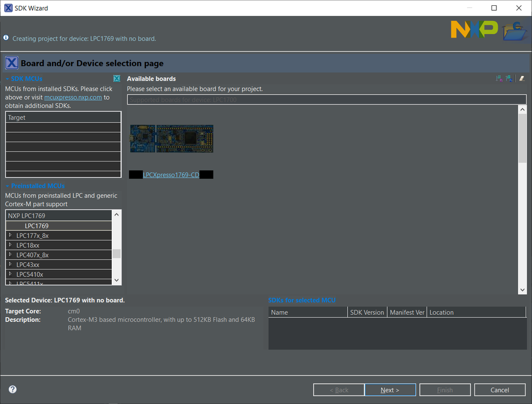Image resolution: width=532 pixels, height=404 pixels.
Task: Expand the LPC43xx tree node
Action: click(x=10, y=264)
